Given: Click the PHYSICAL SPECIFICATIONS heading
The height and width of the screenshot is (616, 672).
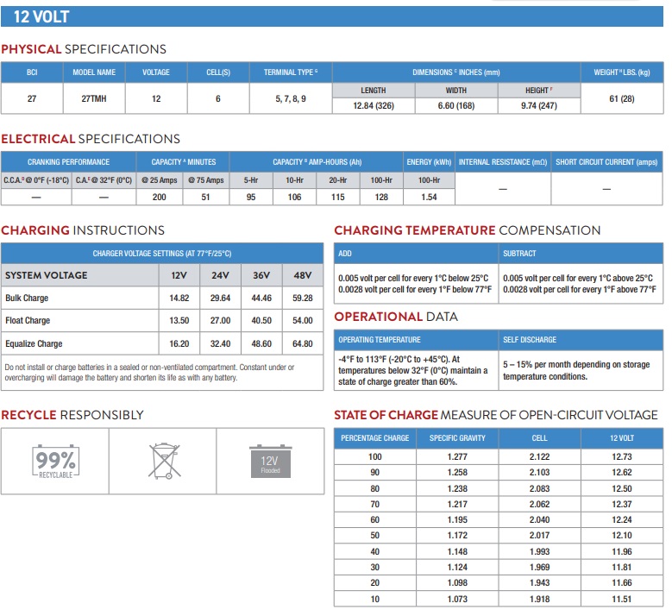Looking at the screenshot, I should (x=84, y=49).
